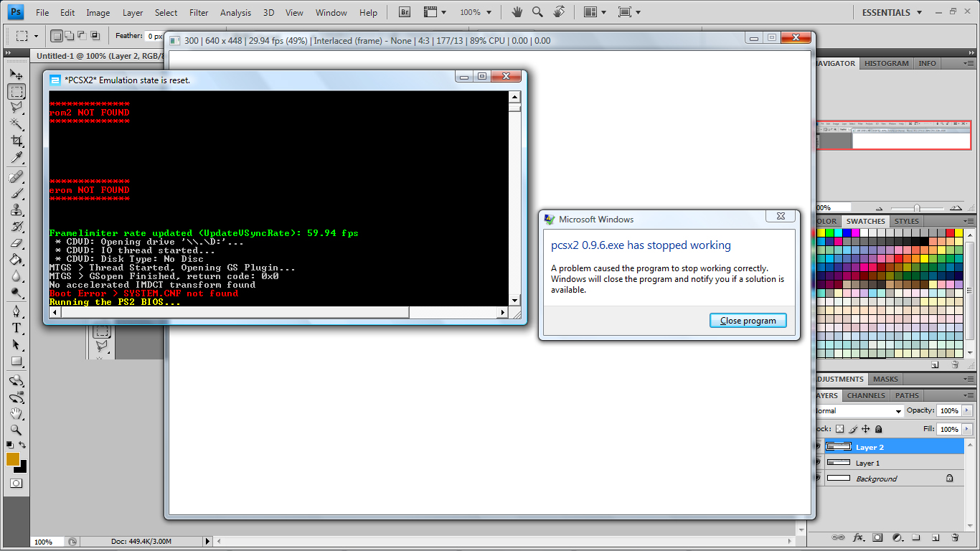Adjust the Navigator zoom slider
Image resolution: width=980 pixels, height=551 pixels.
(x=916, y=208)
